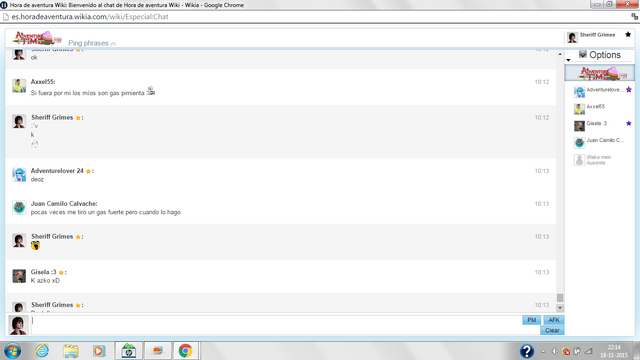The height and width of the screenshot is (360, 640).
Task: Click the screaming yellow emoticon by Sheriff Grimes
Action: point(36,245)
